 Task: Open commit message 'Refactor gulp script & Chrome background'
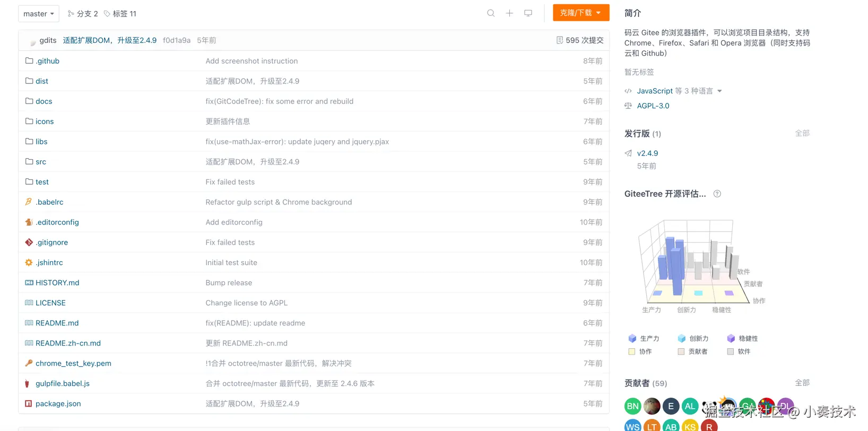point(279,202)
